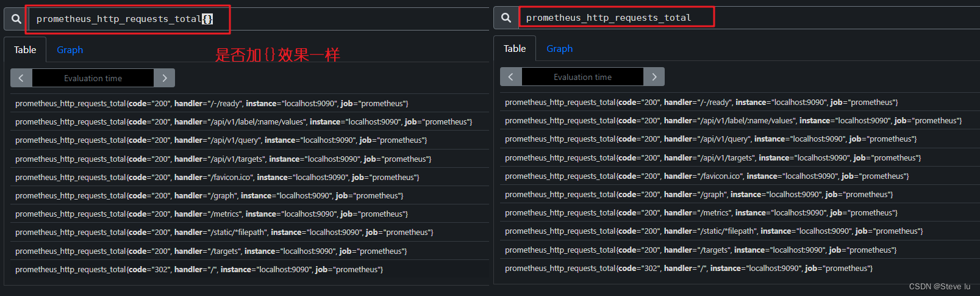Select right panel row with handler "/-/ready"
The width and height of the screenshot is (980, 296).
coord(740,102)
